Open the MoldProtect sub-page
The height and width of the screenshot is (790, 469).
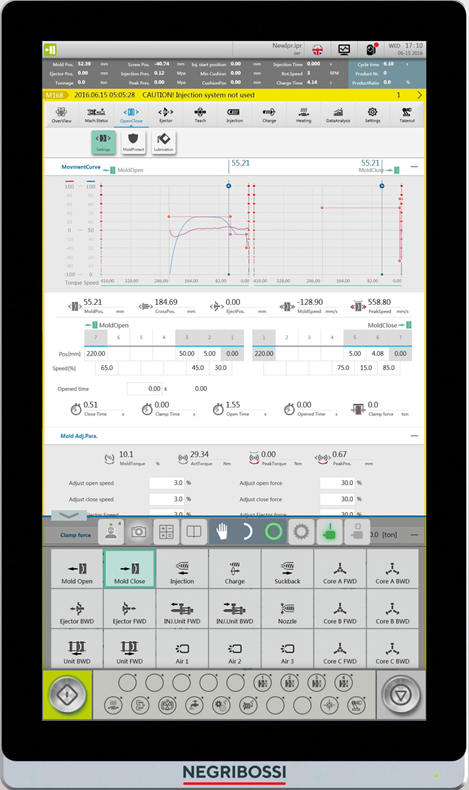click(x=133, y=142)
